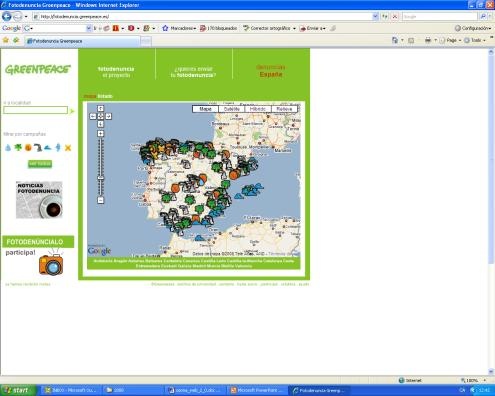Switch map to Mapa view

pos(205,109)
